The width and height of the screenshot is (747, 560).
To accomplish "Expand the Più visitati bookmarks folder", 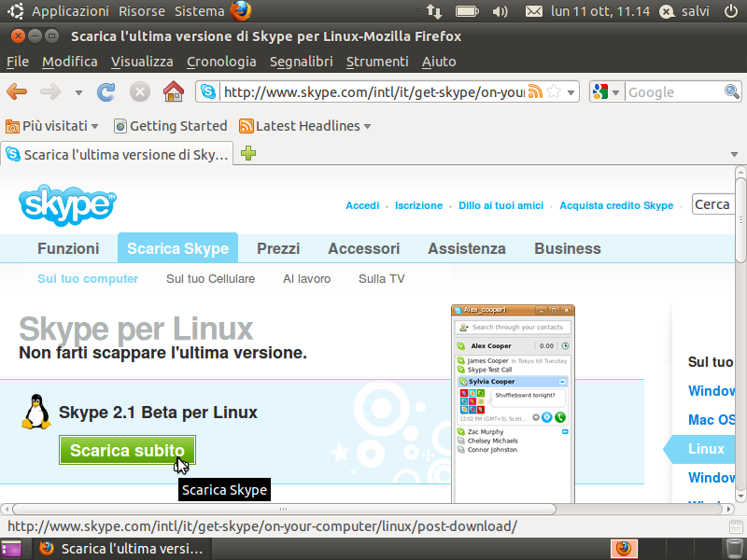I will coord(52,126).
